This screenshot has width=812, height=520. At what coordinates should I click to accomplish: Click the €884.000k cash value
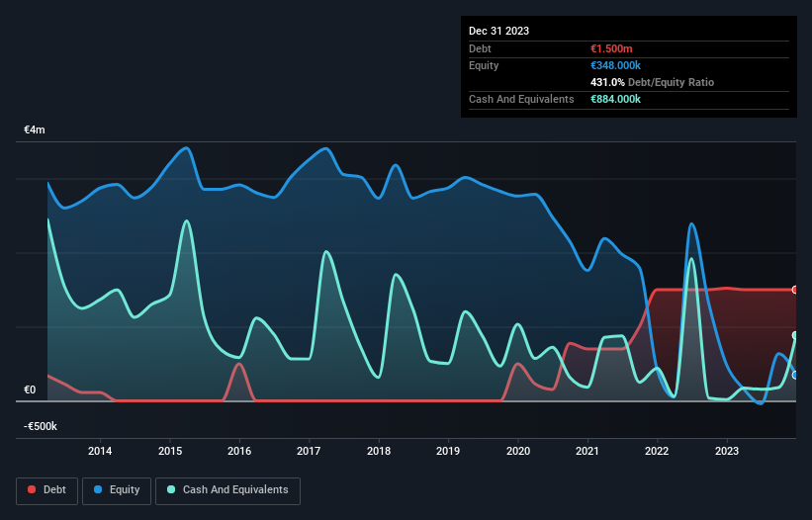[615, 99]
